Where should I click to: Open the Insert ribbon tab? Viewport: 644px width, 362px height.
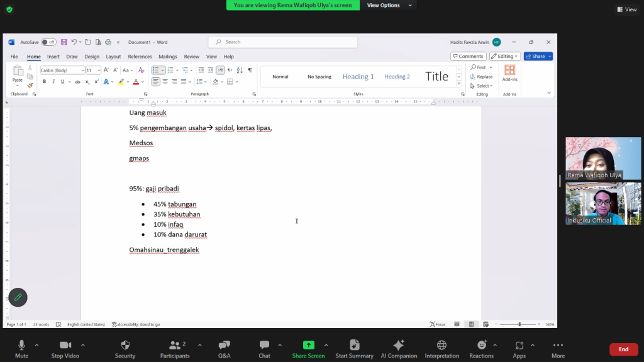coord(53,57)
